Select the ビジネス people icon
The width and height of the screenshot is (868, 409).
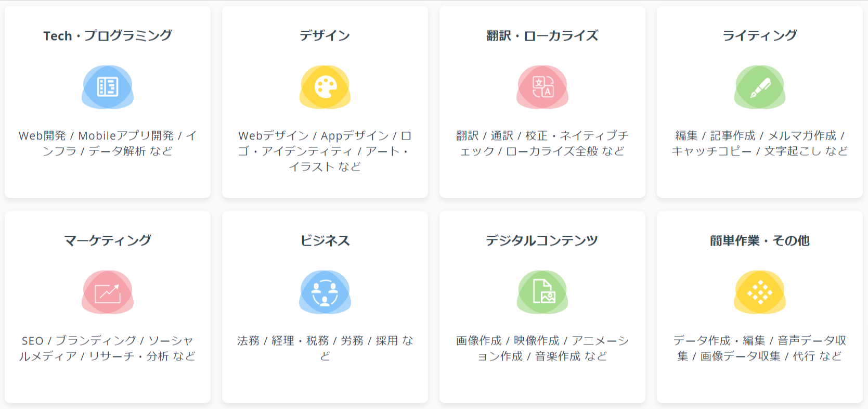(325, 291)
